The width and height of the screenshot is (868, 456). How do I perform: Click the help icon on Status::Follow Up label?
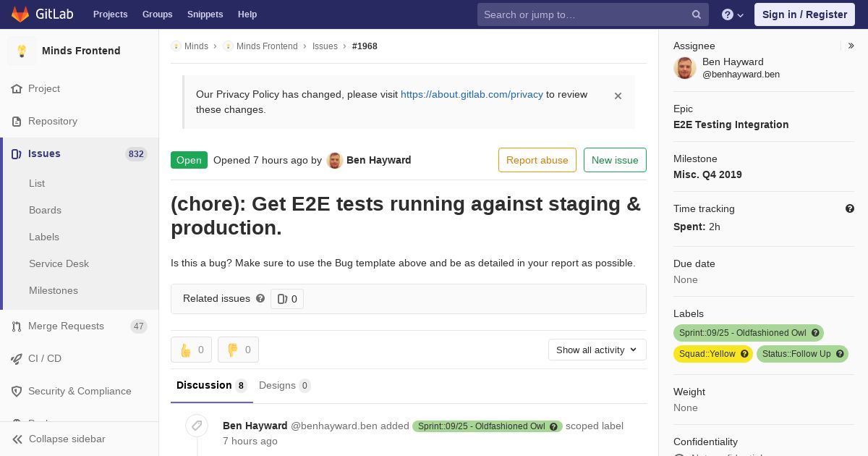pos(840,354)
